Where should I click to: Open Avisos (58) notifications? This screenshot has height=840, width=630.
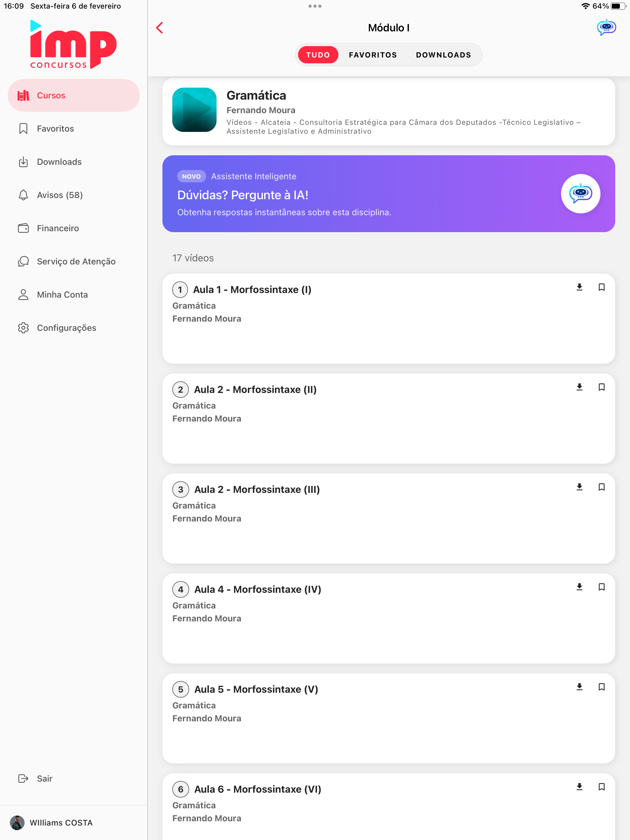click(x=74, y=195)
